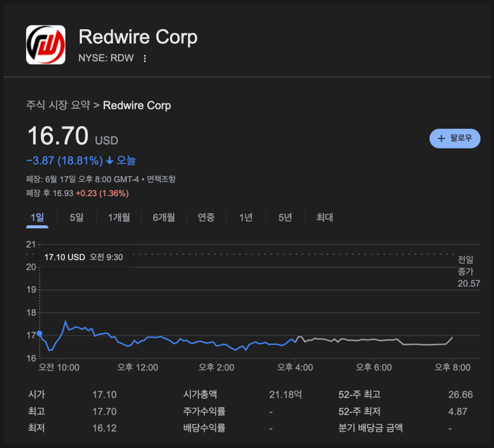Click the 52-주 최저 value 4.87
Viewport: 494px width, 448px height.
coord(458,412)
